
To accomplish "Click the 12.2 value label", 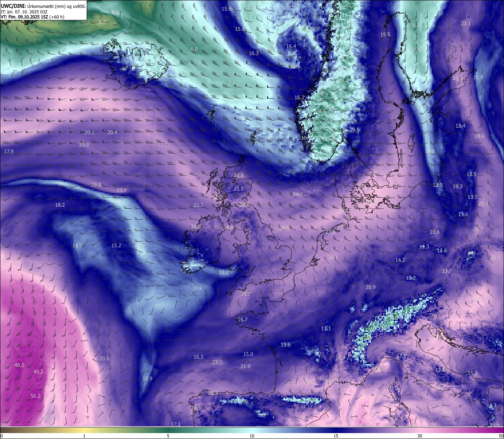I will click(411, 278).
